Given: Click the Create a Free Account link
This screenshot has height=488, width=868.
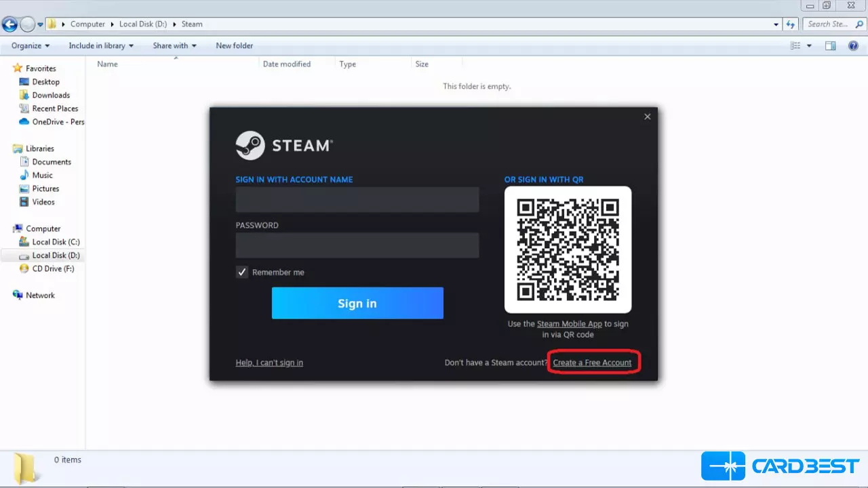Looking at the screenshot, I should click(592, 363).
